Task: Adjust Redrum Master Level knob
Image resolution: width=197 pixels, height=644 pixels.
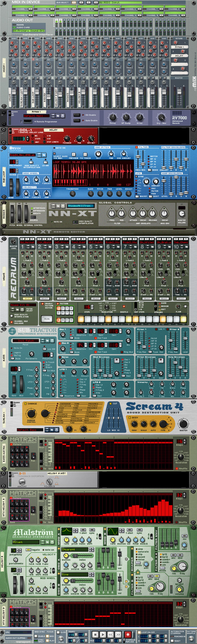Action: (13, 241)
